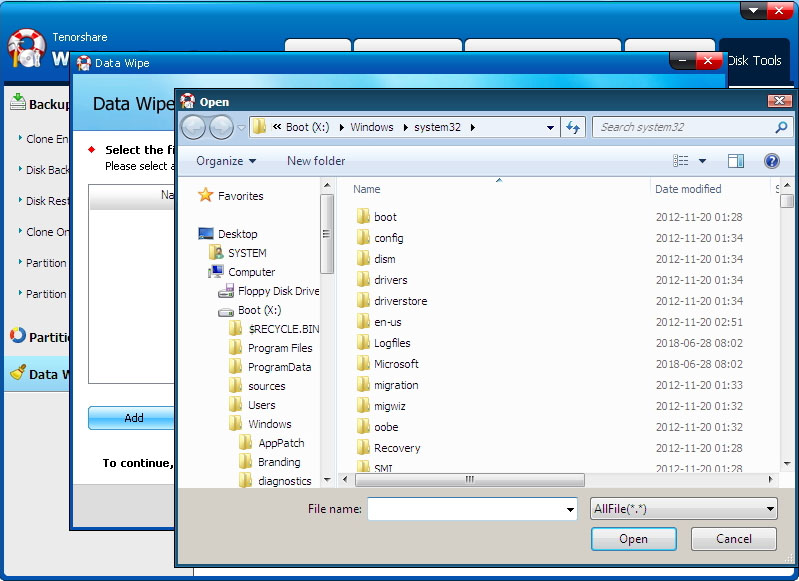Select AppPatch folder in tree

(272, 443)
